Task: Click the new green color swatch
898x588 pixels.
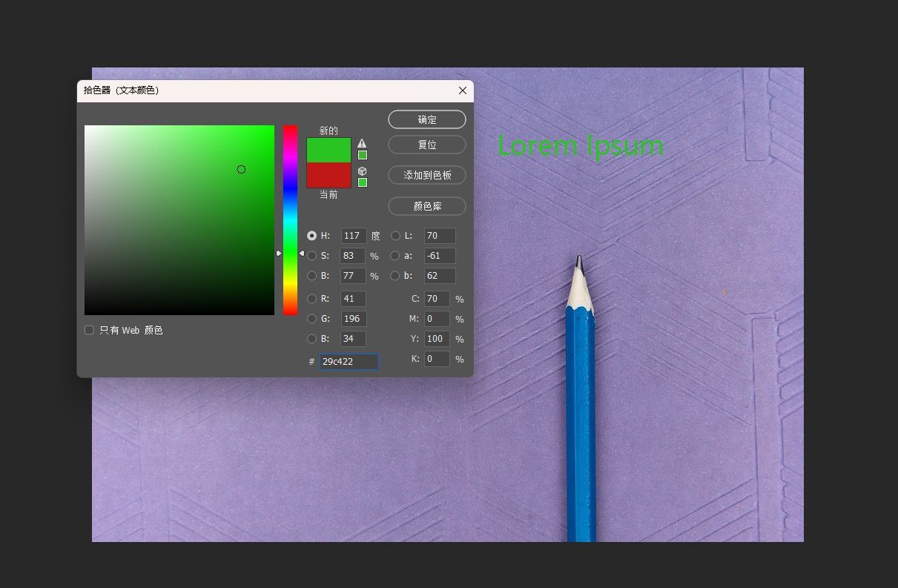Action: pos(329,151)
